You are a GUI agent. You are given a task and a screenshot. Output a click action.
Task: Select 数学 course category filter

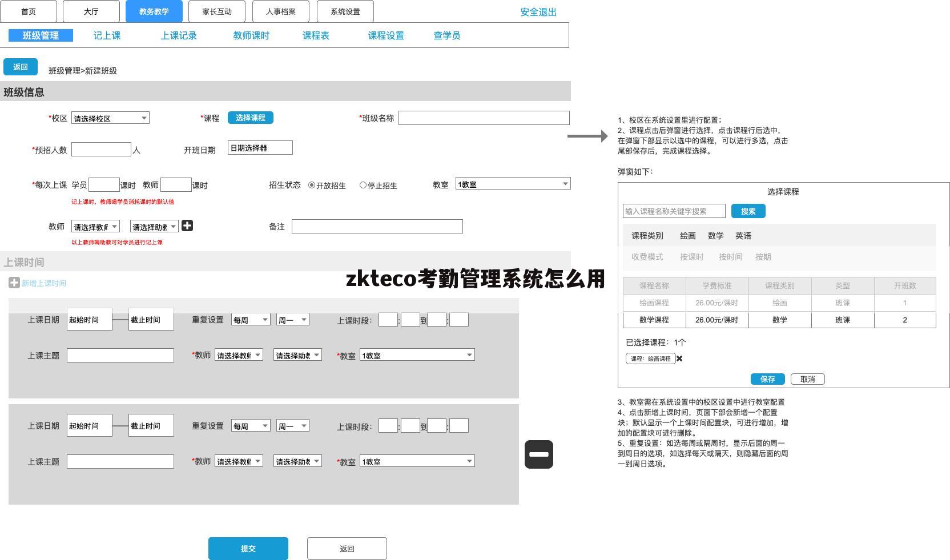pos(716,236)
